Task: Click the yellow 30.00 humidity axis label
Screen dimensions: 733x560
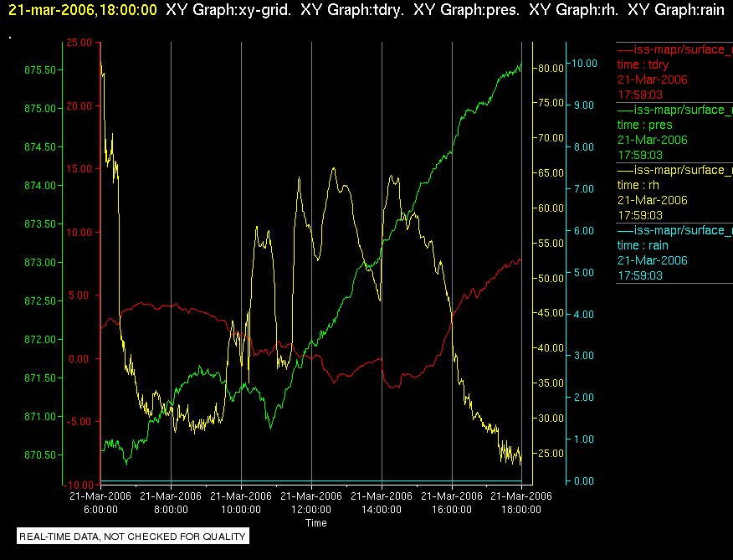Action: click(551, 419)
